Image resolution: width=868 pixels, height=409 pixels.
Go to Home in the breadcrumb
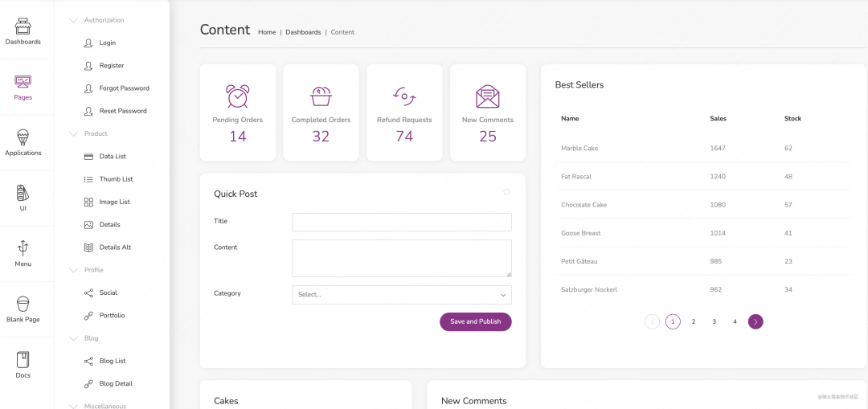[x=267, y=32]
